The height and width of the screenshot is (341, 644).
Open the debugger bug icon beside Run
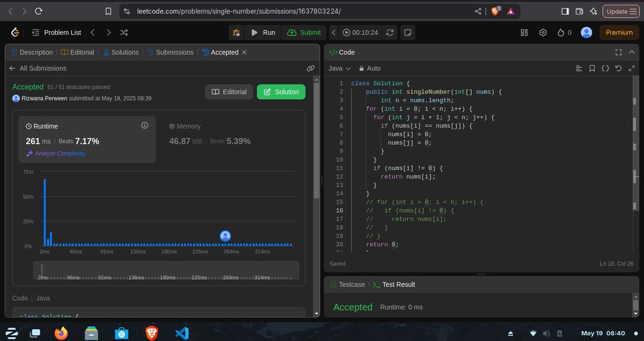[x=236, y=33]
